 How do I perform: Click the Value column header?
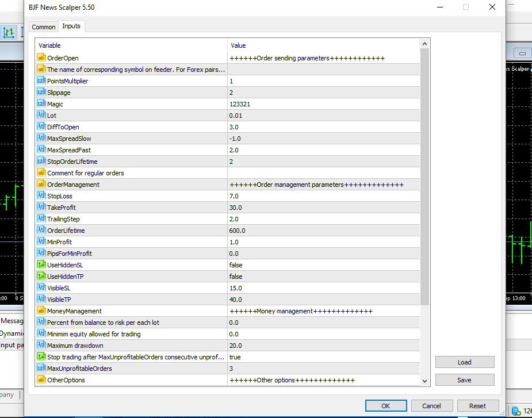coord(324,45)
